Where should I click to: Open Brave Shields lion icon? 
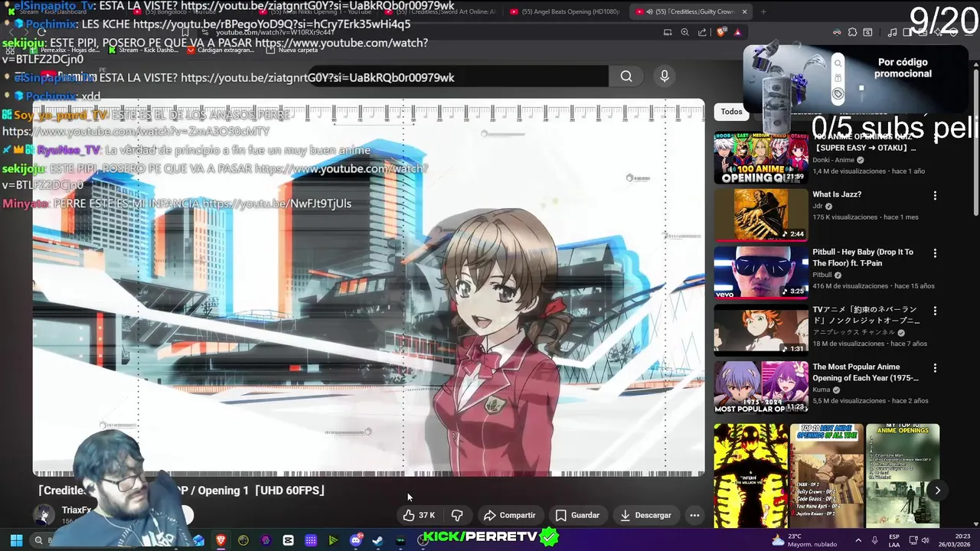pyautogui.click(x=720, y=32)
